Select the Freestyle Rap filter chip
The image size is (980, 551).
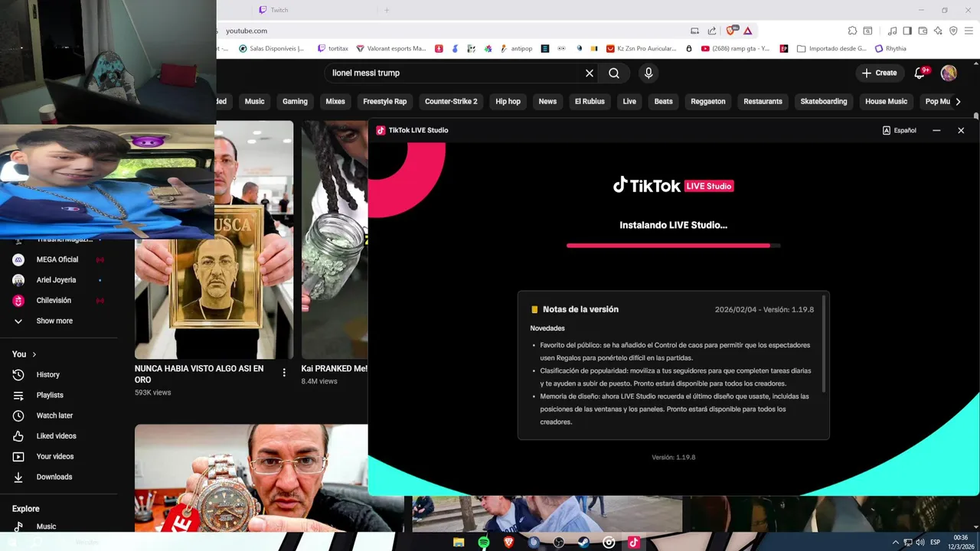pyautogui.click(x=384, y=101)
